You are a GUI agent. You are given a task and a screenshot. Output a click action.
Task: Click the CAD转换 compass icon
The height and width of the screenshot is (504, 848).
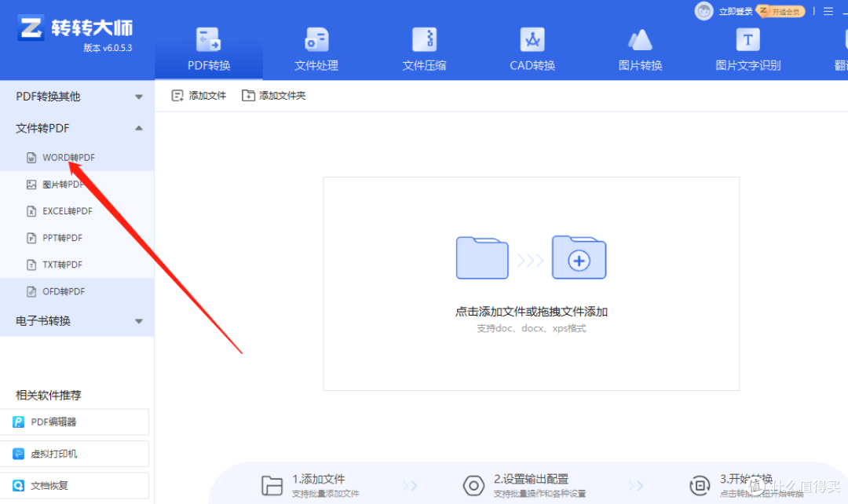point(532,39)
